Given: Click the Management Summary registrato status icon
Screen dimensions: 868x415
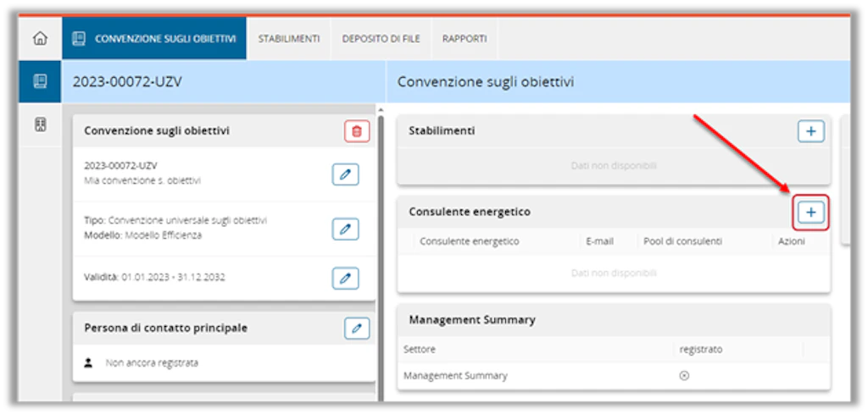Looking at the screenshot, I should tap(684, 376).
